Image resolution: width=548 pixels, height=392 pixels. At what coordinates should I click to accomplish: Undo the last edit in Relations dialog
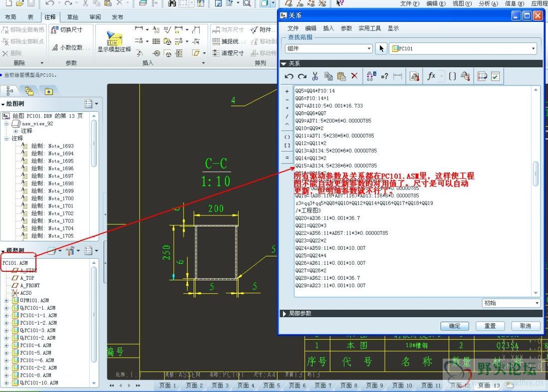coord(288,76)
